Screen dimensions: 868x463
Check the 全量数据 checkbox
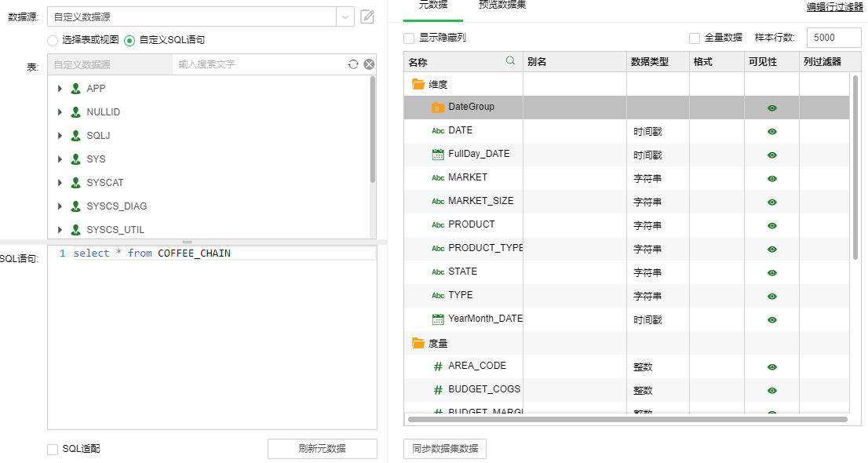[x=695, y=38]
